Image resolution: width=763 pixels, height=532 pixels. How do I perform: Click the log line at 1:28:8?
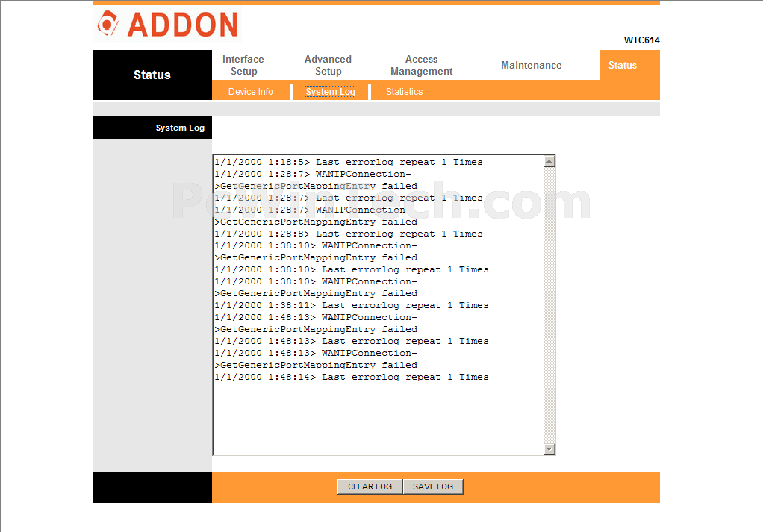coord(349,234)
